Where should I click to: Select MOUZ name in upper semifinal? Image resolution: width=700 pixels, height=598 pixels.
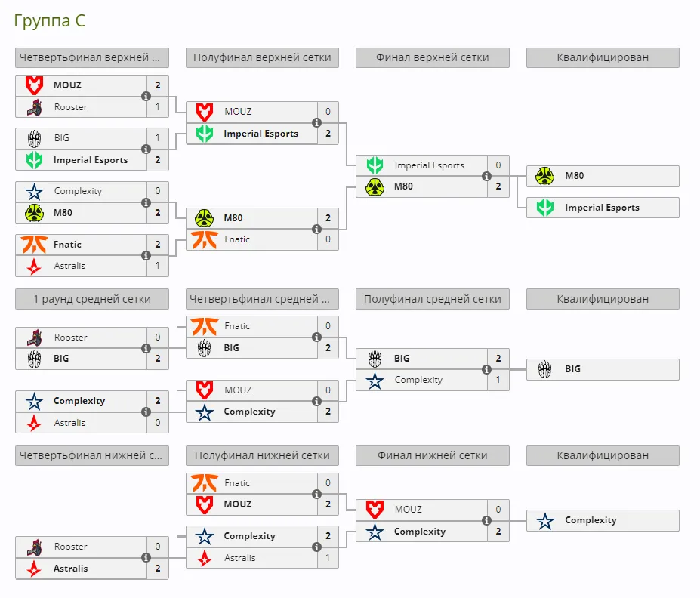238,112
